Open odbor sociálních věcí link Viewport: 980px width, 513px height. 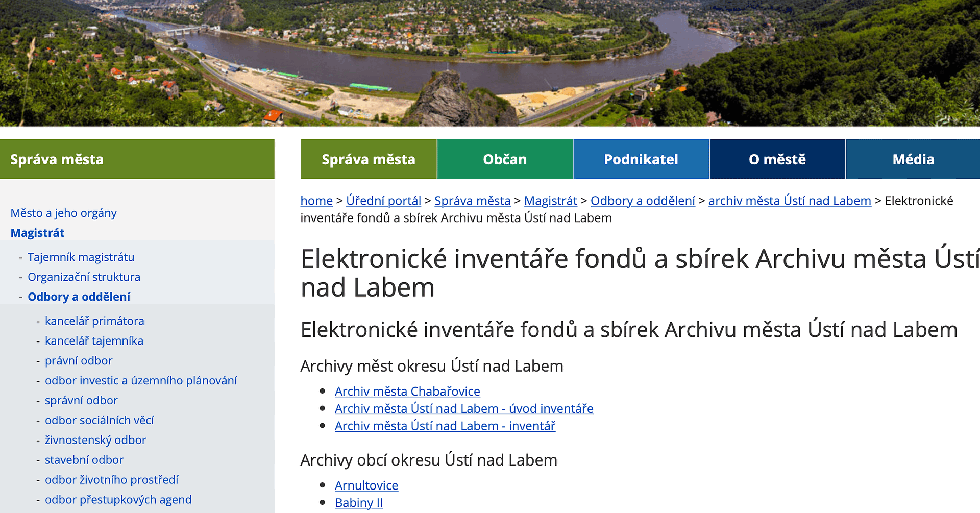100,420
